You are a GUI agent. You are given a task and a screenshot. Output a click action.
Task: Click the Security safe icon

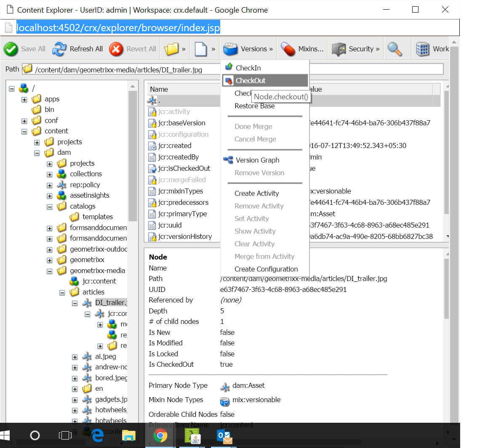click(338, 49)
